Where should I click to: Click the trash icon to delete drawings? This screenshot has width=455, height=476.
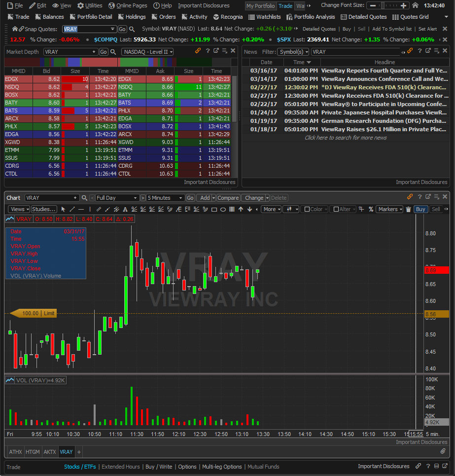408,209
